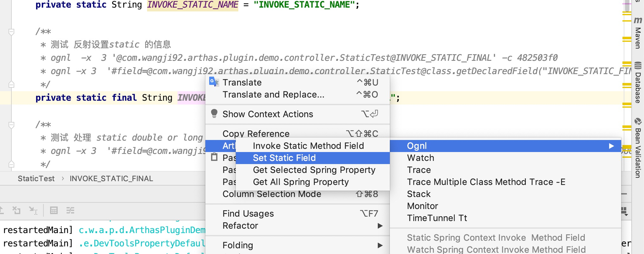
Task: Click the lightbulb Show Context Actions icon
Action: 214,113
